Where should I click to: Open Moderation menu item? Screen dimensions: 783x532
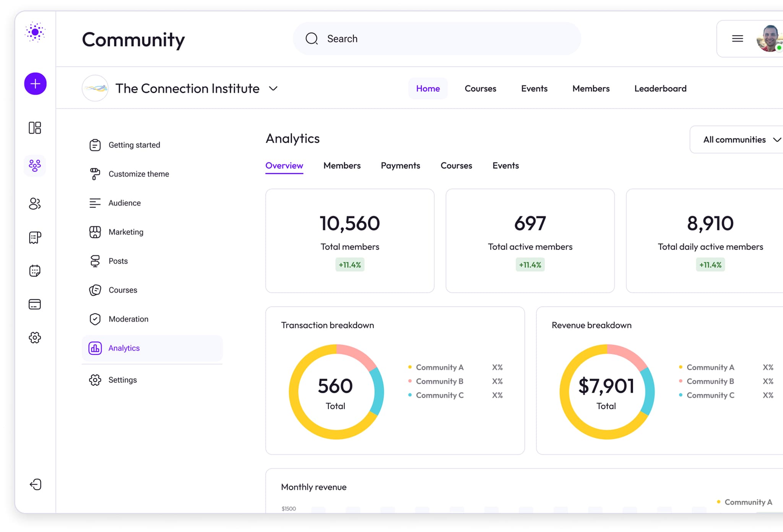pos(152,319)
